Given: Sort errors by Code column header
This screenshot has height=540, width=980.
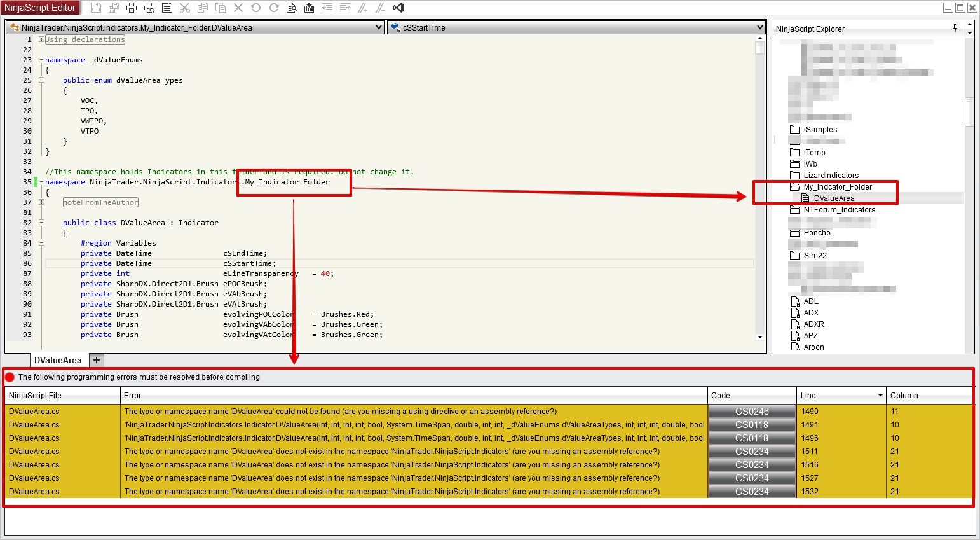Looking at the screenshot, I should coord(752,396).
